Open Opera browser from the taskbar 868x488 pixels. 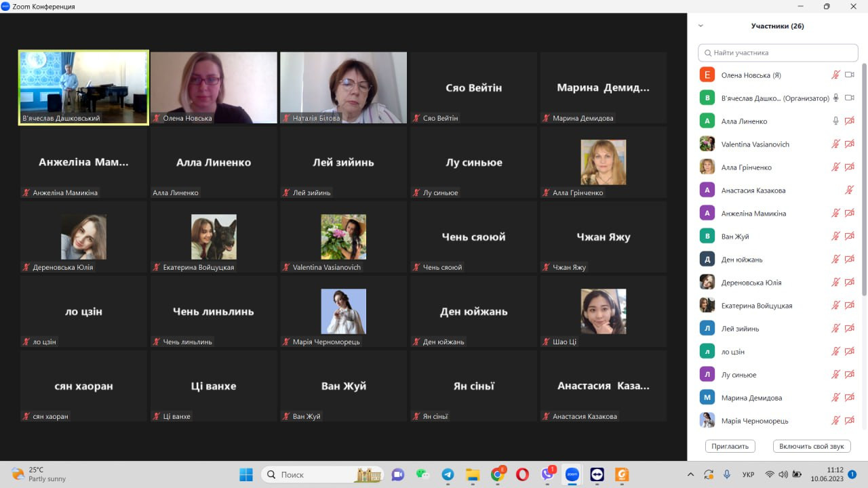(x=522, y=474)
